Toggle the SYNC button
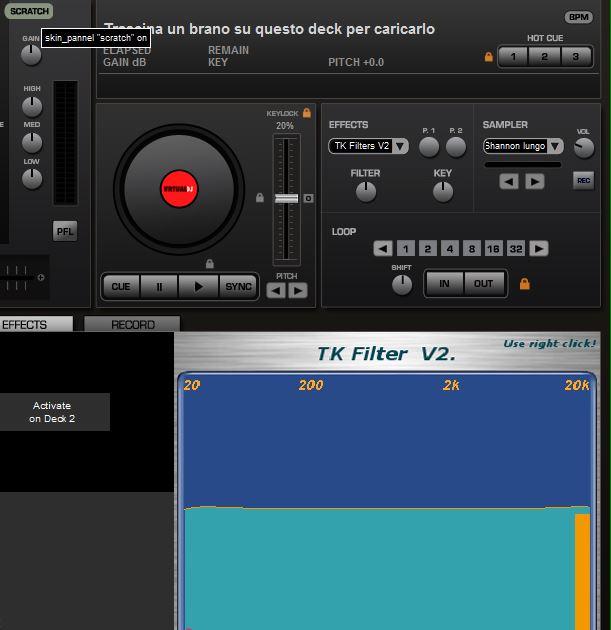Screen dimensions: 611x630 pyautogui.click(x=238, y=286)
